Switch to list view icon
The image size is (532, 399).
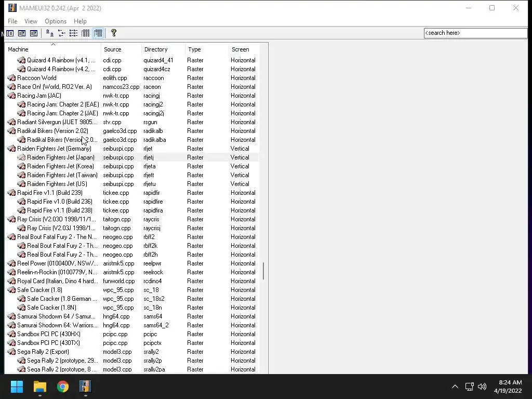[73, 33]
